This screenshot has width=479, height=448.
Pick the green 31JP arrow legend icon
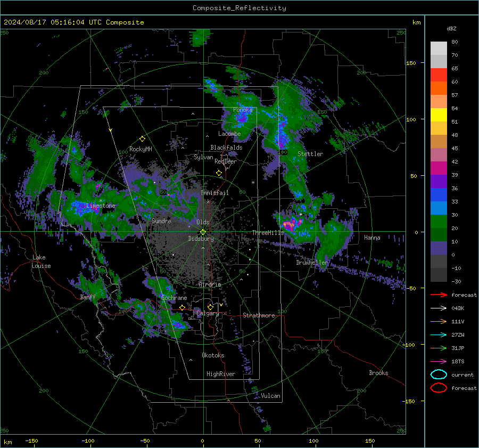coord(439,348)
